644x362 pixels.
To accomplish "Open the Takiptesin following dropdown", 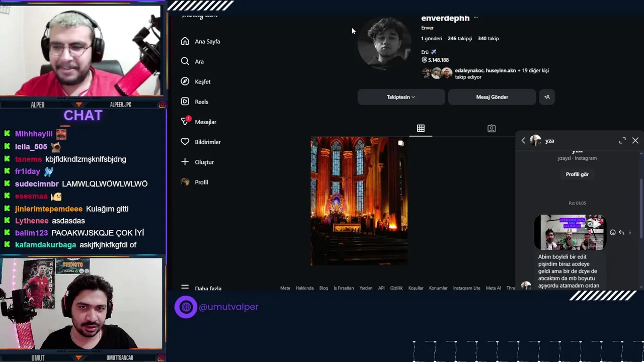I will (401, 97).
